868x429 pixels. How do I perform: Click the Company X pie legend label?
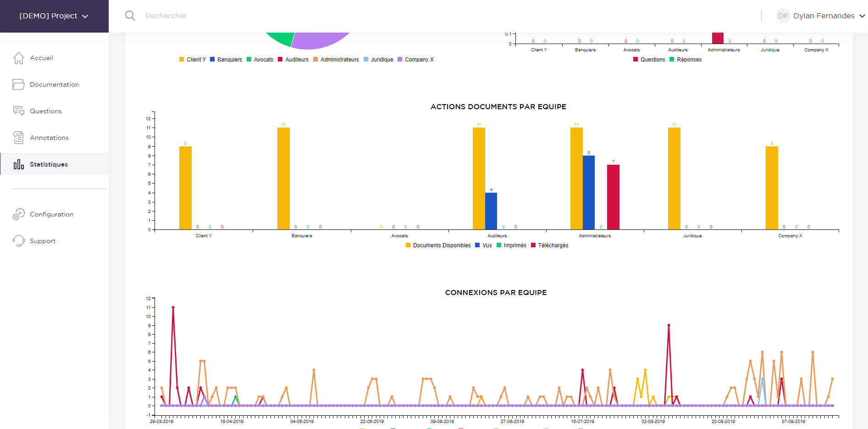(419, 60)
